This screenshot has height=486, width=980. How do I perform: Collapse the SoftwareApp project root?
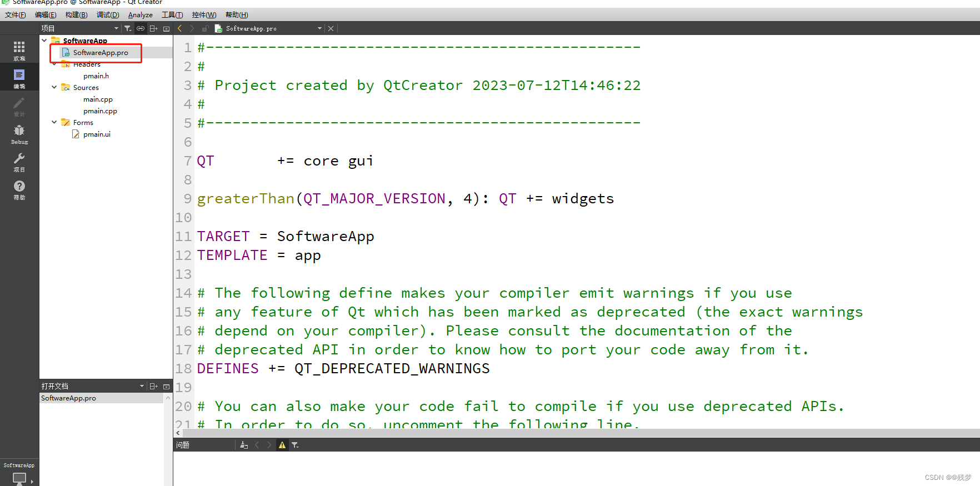pos(44,40)
